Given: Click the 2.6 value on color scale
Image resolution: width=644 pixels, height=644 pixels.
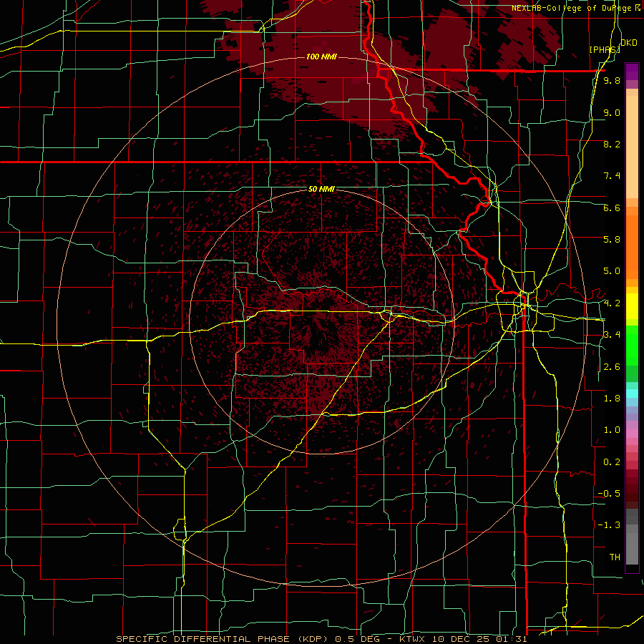Looking at the screenshot, I should [x=612, y=367].
